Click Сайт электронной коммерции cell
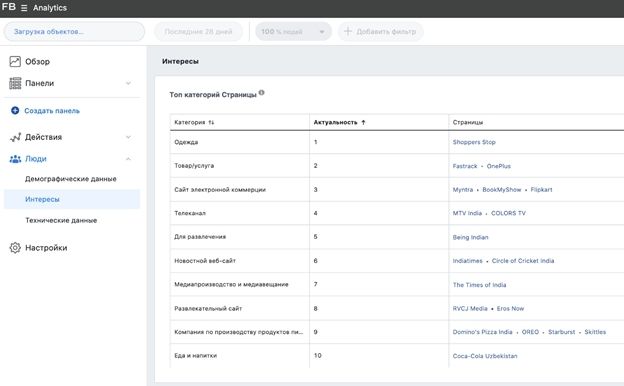 (x=240, y=189)
